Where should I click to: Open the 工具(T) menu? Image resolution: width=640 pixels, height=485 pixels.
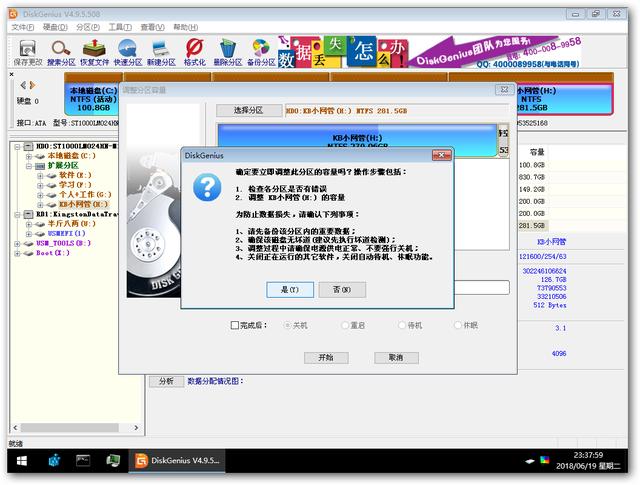119,27
